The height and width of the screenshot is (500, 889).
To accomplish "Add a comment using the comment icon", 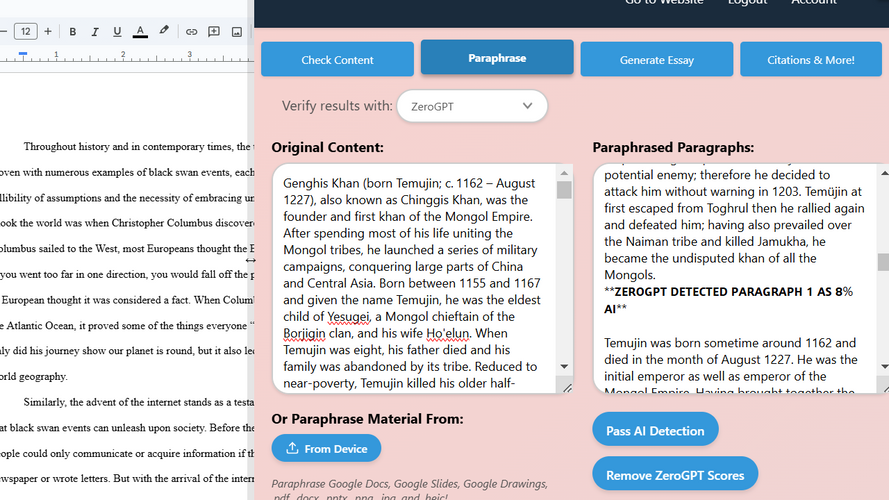I will tap(214, 32).
